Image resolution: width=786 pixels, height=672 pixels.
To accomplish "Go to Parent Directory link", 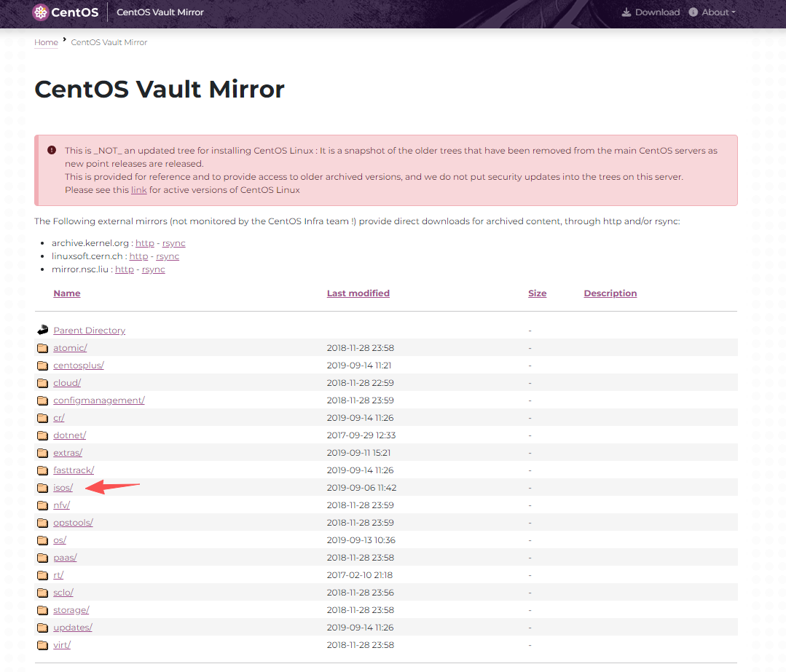I will 89,331.
